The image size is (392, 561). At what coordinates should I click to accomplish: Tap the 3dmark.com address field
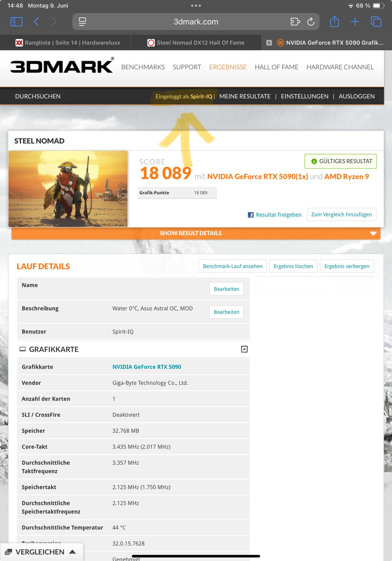196,22
